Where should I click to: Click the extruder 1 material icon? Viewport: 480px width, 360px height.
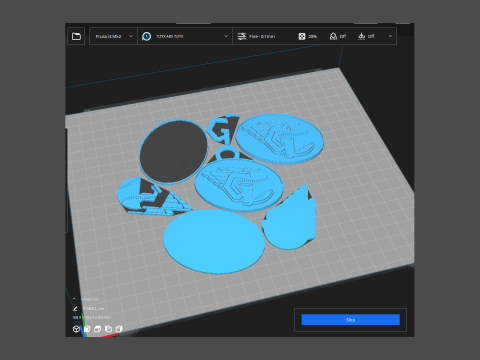point(146,36)
